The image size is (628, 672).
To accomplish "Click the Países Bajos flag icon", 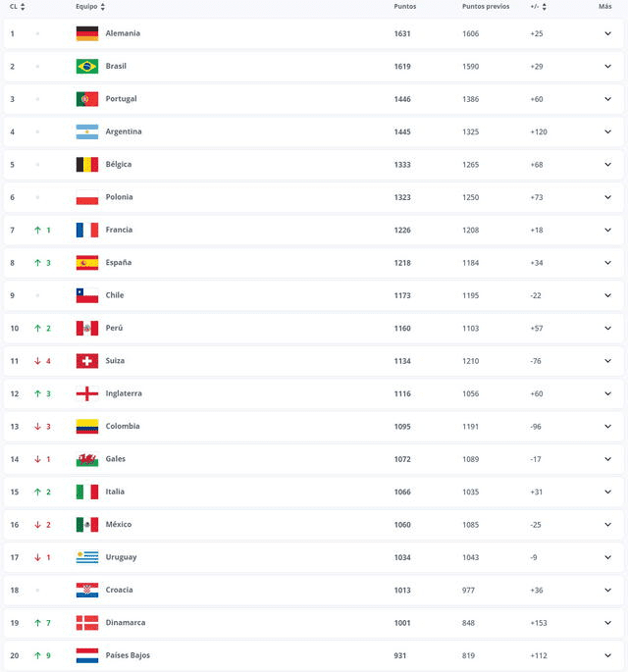I will pos(87,655).
